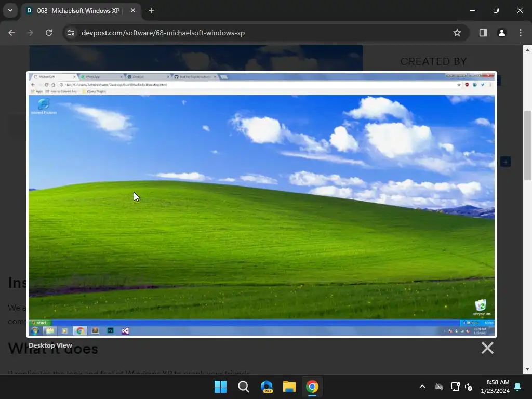Focus the address bar URL
The height and width of the screenshot is (399, 532).
163,33
